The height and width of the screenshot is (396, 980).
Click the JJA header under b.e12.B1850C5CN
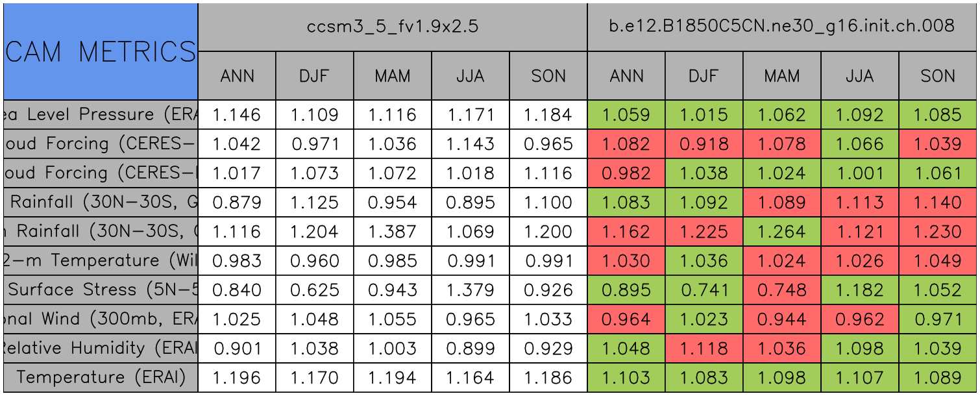(860, 76)
